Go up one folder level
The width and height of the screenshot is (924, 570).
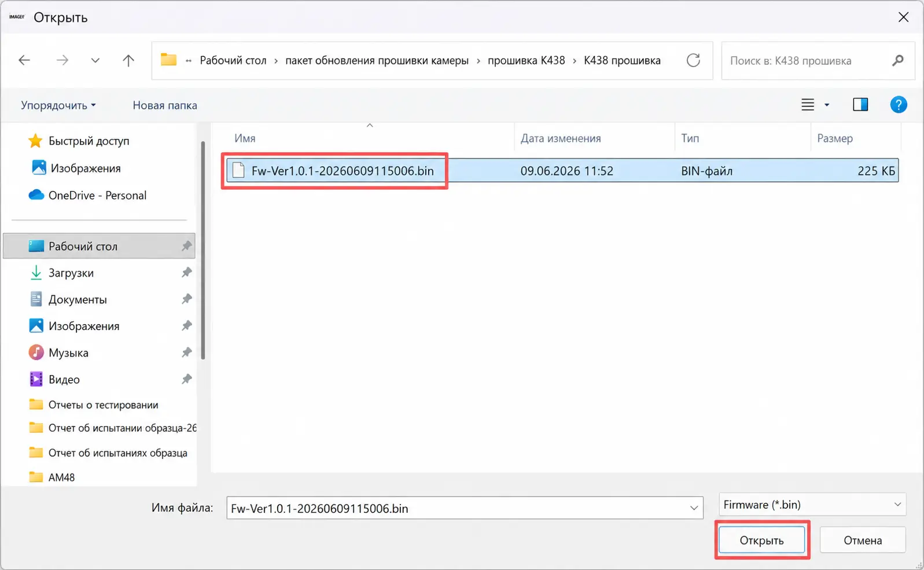128,60
